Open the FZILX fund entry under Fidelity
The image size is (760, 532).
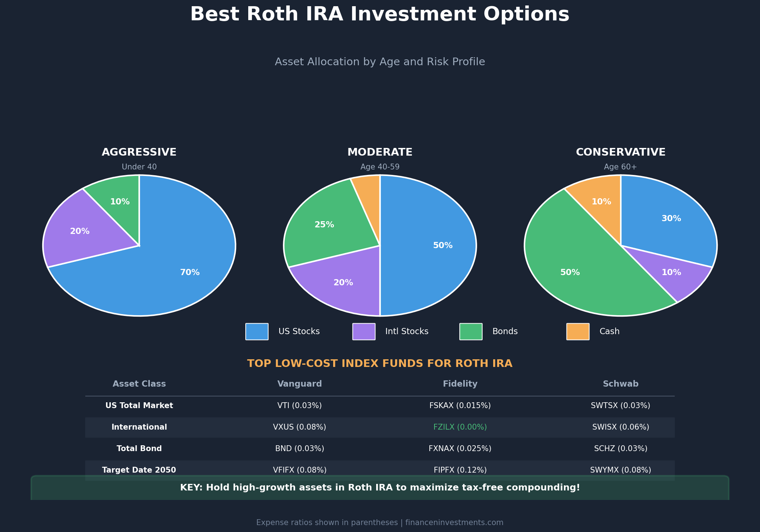point(460,427)
